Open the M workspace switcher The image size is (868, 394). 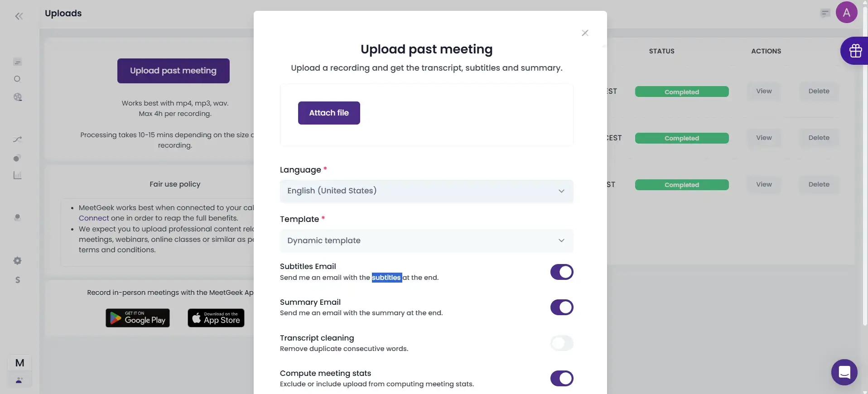[x=19, y=363]
